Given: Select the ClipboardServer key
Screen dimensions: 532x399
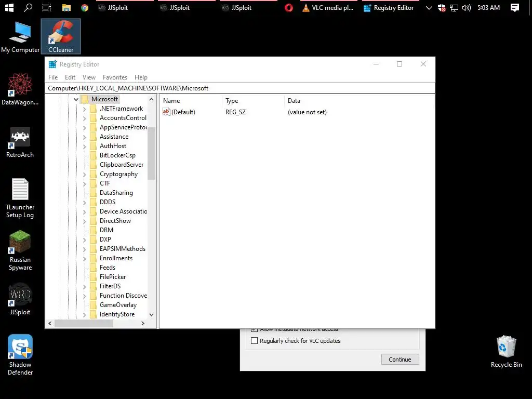Looking at the screenshot, I should point(122,165).
